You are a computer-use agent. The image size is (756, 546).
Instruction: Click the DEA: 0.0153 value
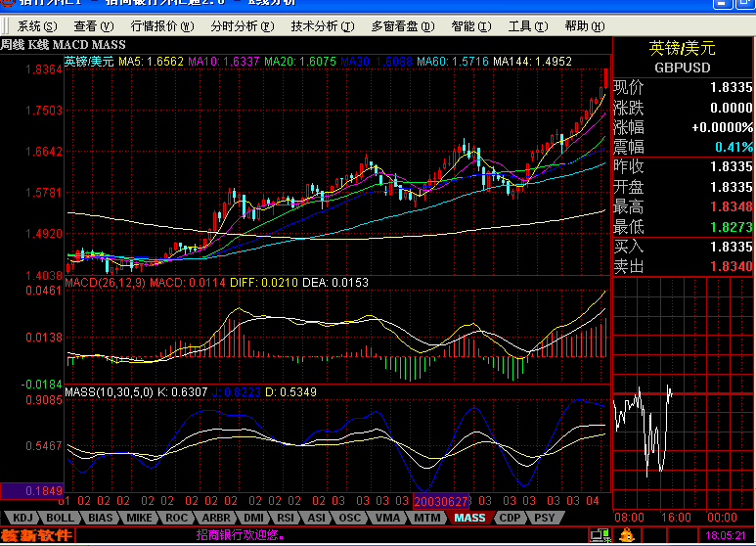click(335, 283)
